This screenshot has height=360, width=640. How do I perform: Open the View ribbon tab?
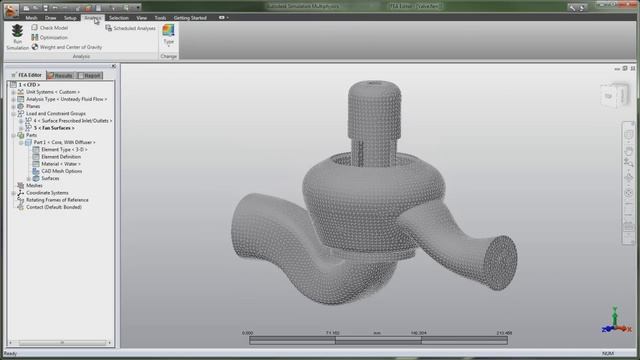pos(142,18)
